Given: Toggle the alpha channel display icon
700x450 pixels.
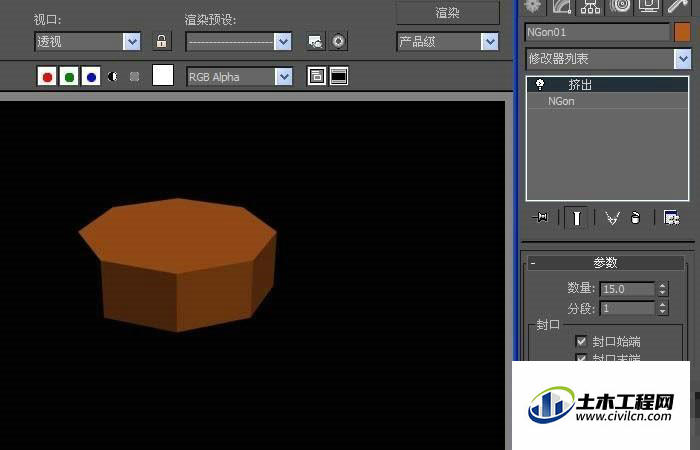Looking at the screenshot, I should point(112,77).
